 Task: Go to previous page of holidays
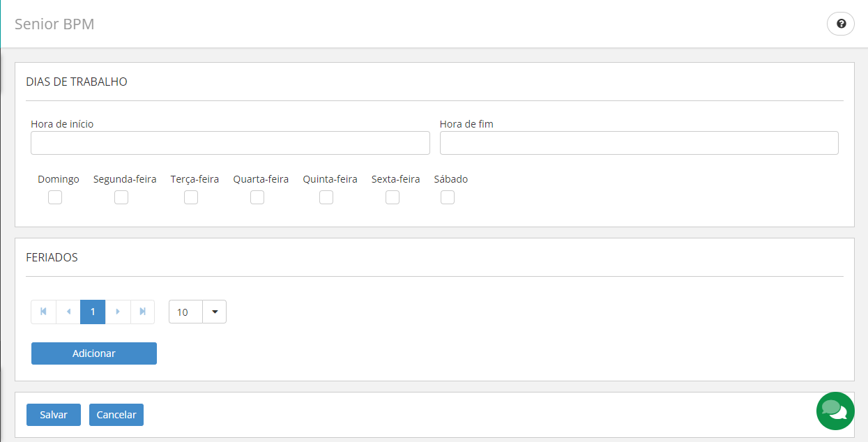pos(68,312)
